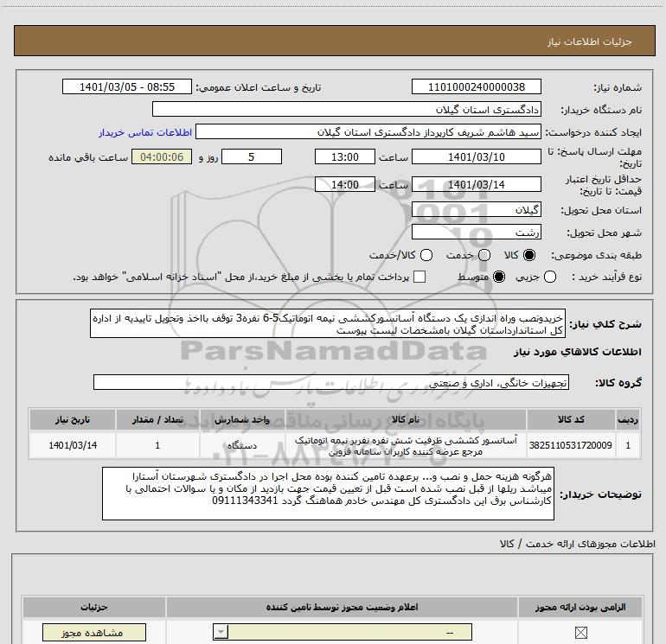Click the تعداد / مقدار column header
Viewport: 666px width, 644px height.
coord(157,419)
